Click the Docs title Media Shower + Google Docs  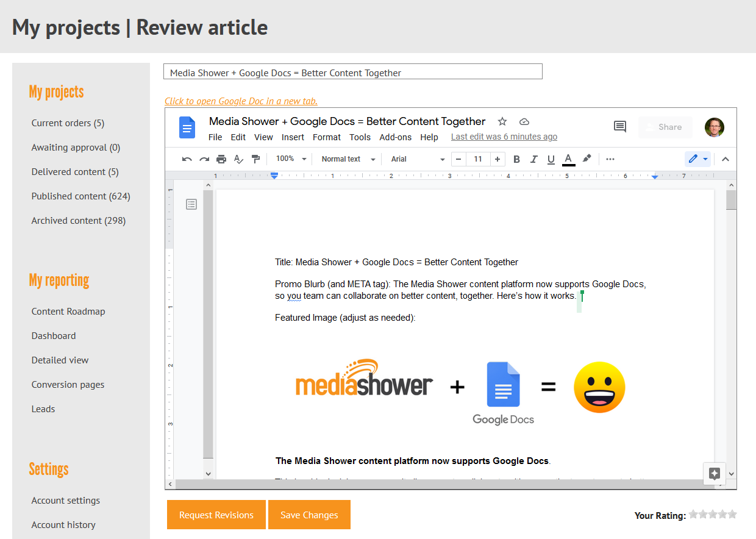coord(347,121)
